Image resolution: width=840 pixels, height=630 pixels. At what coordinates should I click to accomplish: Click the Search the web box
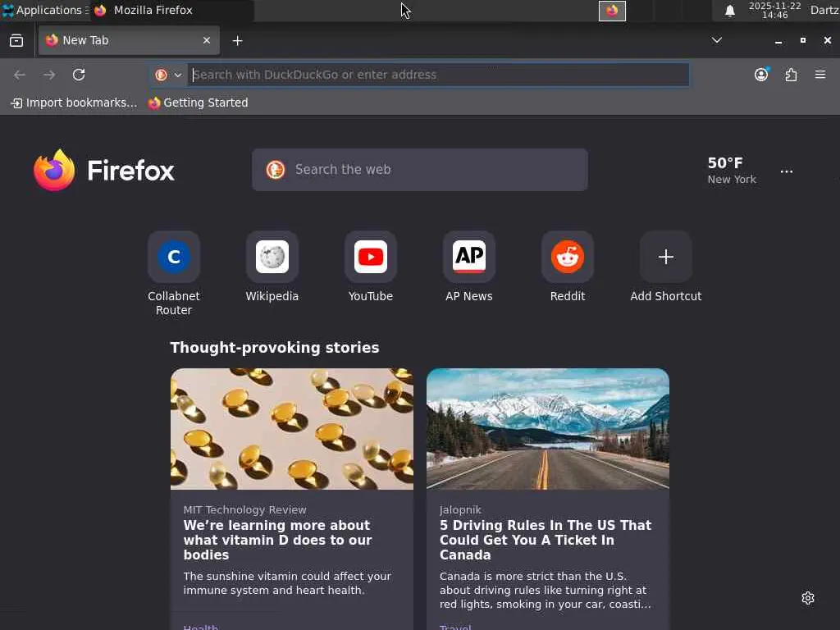[420, 170]
